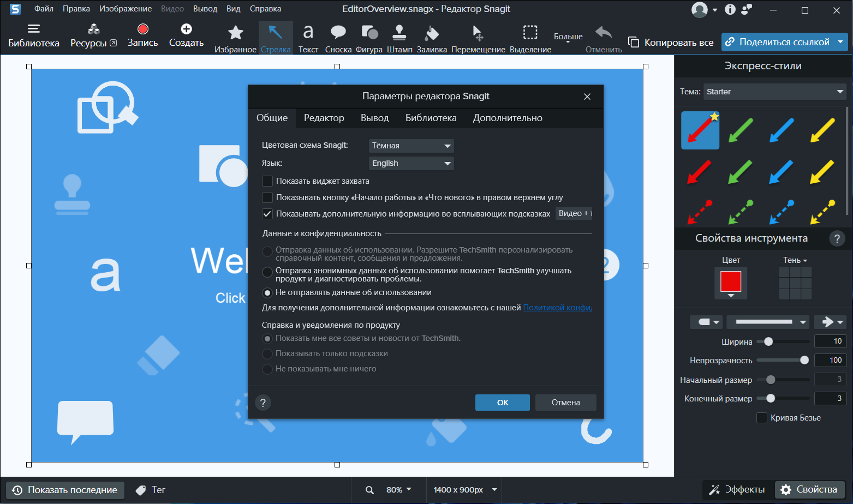Screen dimensions: 853x504
Task: Open the Библиотека library icon
Action: [34, 36]
